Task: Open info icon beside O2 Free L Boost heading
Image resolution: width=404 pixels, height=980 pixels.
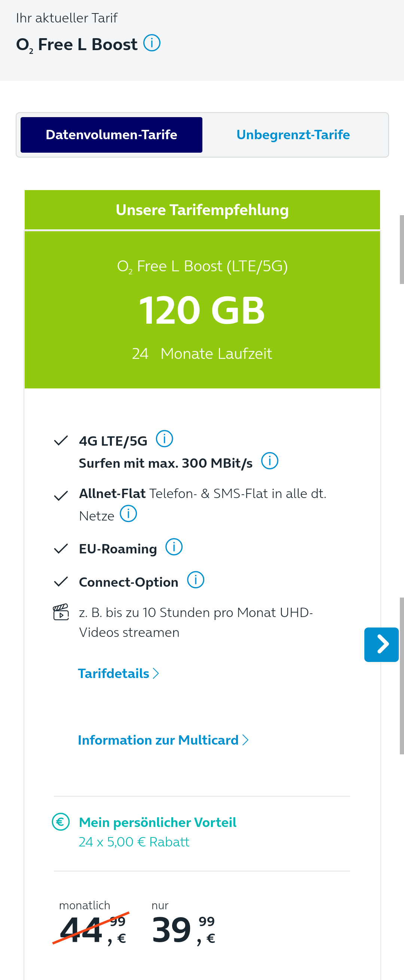Action: point(152,43)
